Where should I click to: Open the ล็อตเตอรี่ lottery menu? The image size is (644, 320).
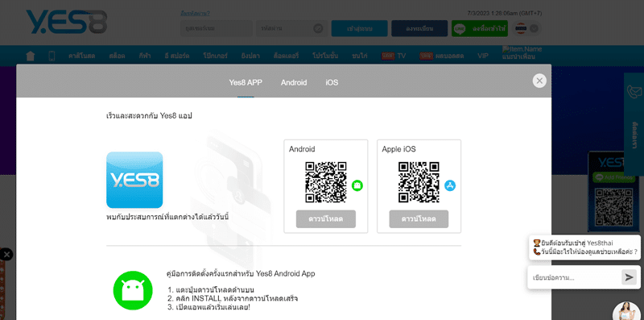pyautogui.click(x=286, y=56)
